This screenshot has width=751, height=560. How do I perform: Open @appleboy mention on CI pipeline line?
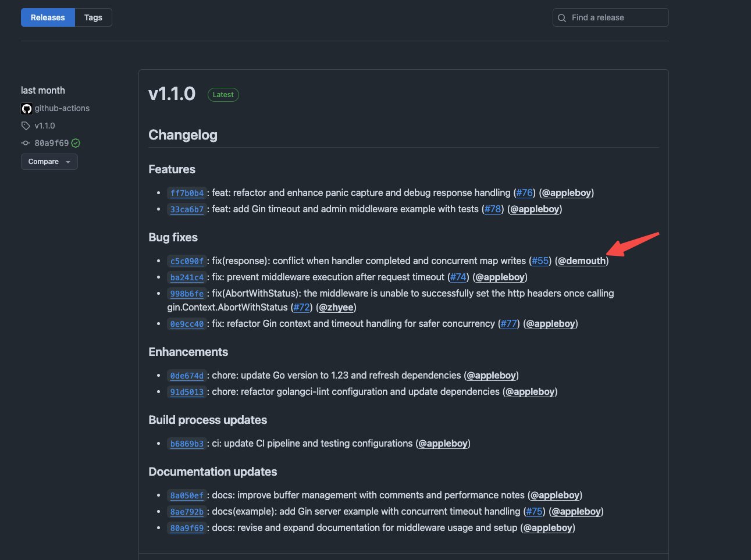tap(443, 443)
